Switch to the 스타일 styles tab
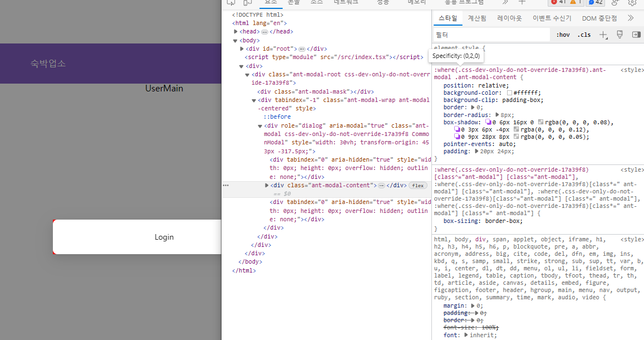This screenshot has height=340, width=644. click(448, 18)
